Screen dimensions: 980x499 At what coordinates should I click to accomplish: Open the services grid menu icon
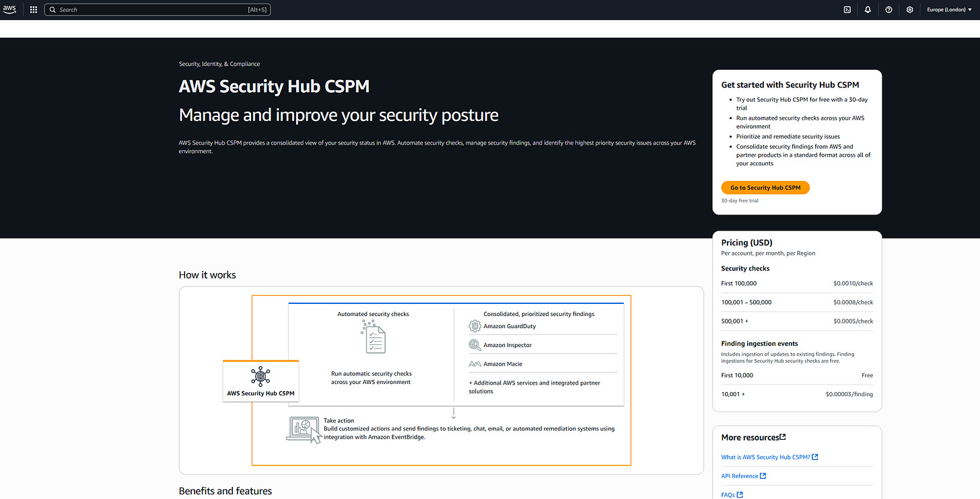34,9
